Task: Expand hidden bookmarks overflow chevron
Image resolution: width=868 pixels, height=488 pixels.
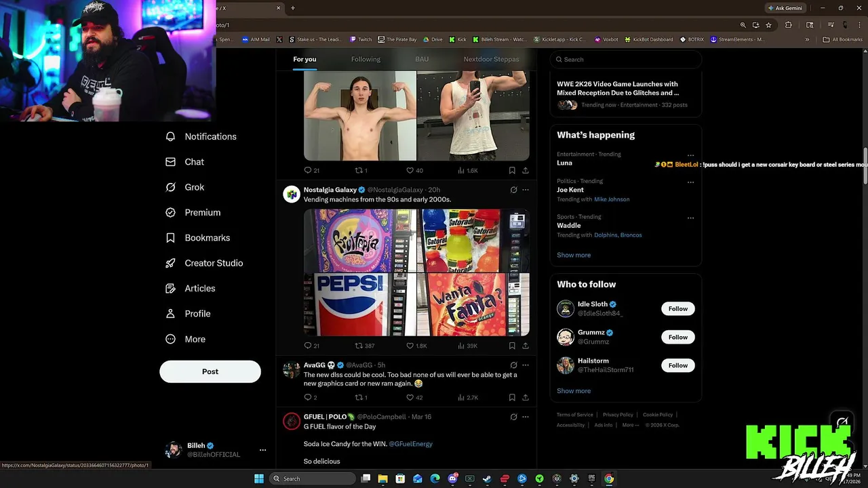Action: (x=807, y=39)
